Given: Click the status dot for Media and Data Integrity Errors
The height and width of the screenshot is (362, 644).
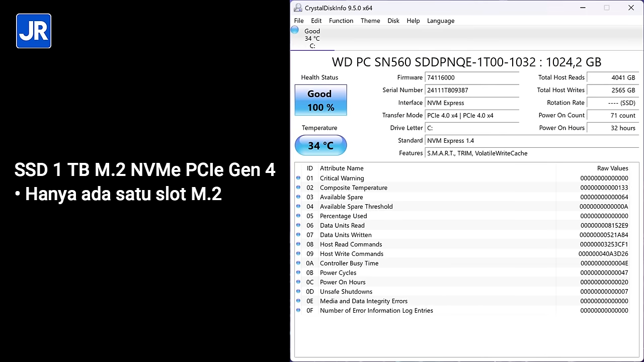Looking at the screenshot, I should tap(298, 301).
